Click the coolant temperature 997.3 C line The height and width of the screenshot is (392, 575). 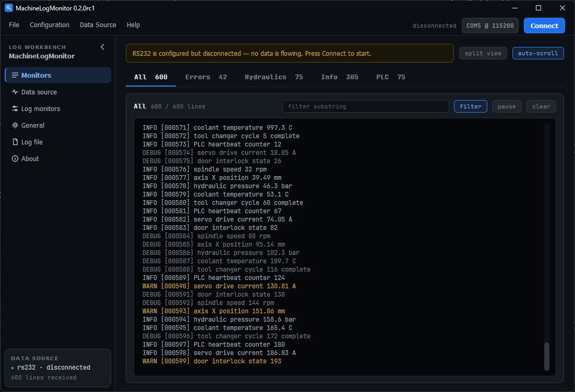218,128
